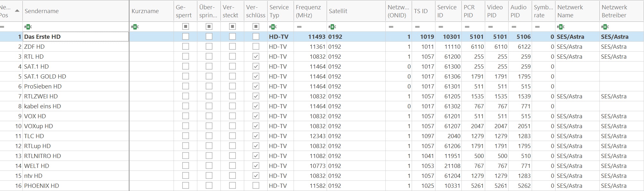Image resolution: width=644 pixels, height=191 pixels.
Task: Select the ZDF HD row
Action: pyautogui.click(x=322, y=46)
